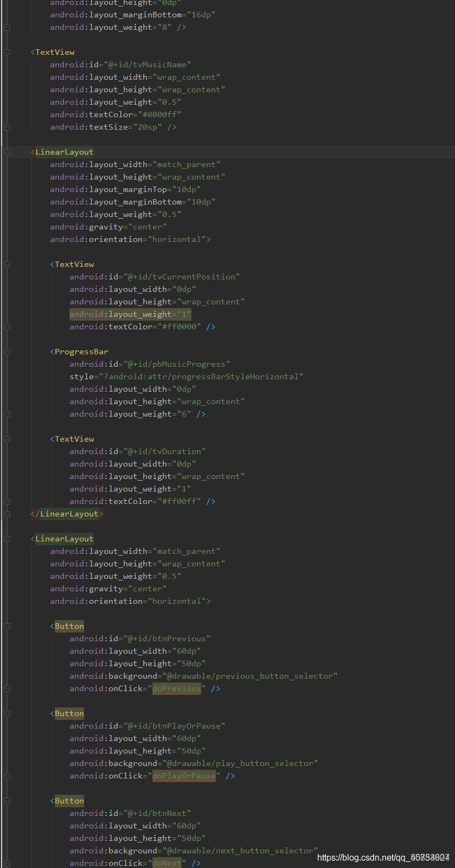Click android:id="@+id/tvCurrentPosition" line
This screenshot has height=868, width=455.
(x=155, y=277)
